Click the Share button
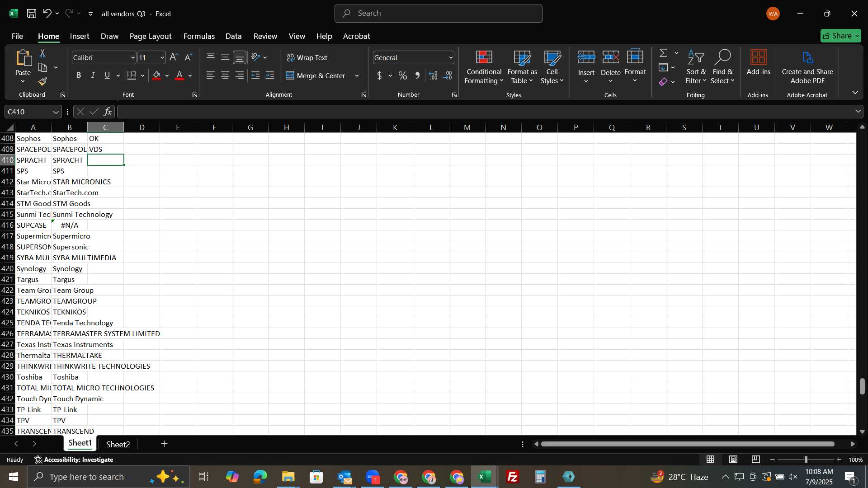This screenshot has height=488, width=868. pos(840,36)
